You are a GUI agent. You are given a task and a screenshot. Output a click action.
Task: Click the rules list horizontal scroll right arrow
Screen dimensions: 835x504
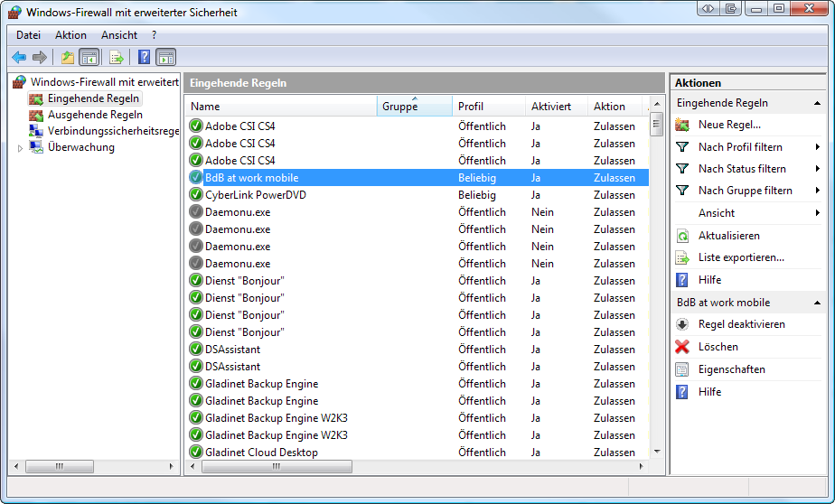[x=642, y=467]
